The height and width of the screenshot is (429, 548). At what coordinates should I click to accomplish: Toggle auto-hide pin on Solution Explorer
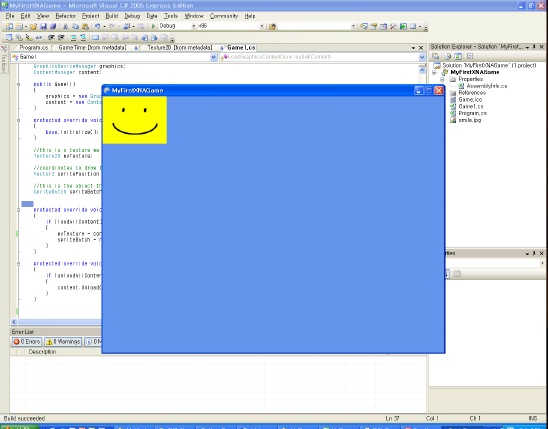tap(534, 46)
